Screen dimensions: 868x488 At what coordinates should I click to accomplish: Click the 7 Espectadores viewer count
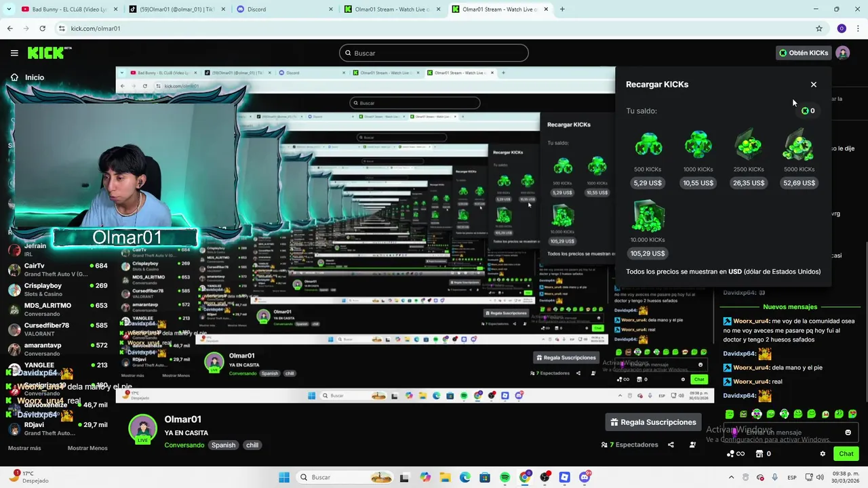pos(629,445)
